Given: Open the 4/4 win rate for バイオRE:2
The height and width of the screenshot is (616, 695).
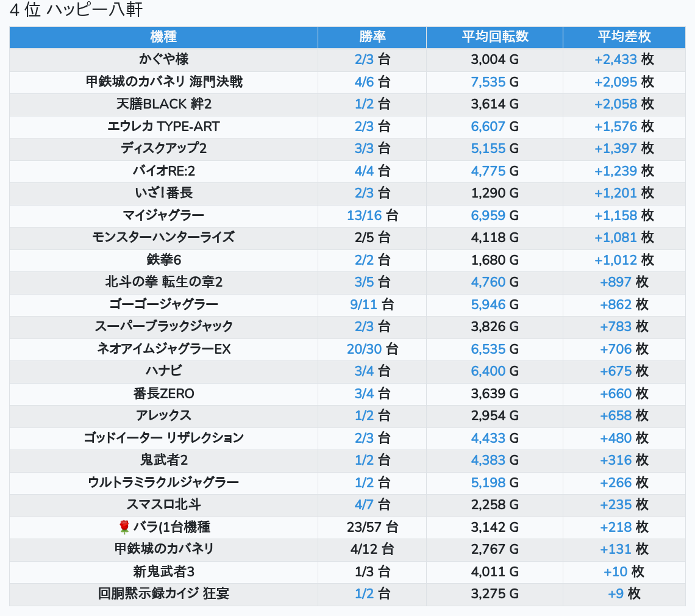Looking at the screenshot, I should [x=364, y=171].
